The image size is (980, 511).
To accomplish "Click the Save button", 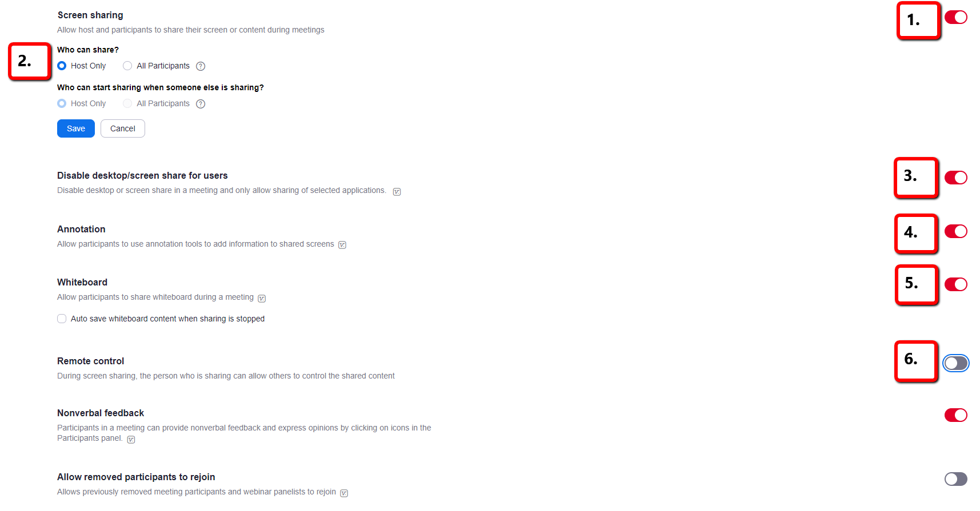I will pos(76,128).
